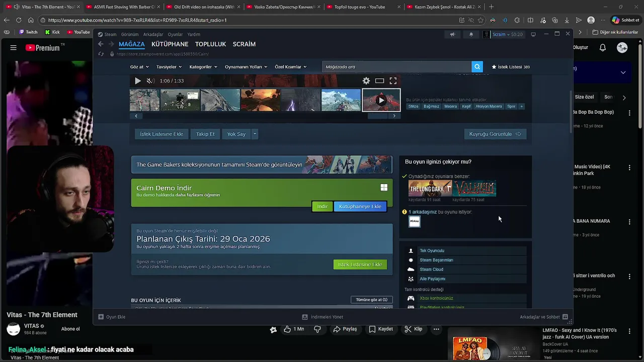
Task: Open The Long Dark game capsule
Action: (430, 189)
